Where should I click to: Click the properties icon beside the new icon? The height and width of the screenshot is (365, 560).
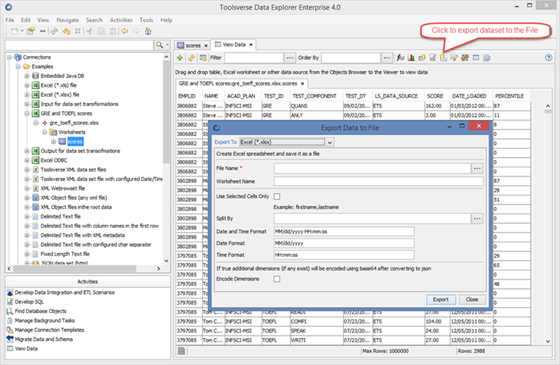click(31, 31)
